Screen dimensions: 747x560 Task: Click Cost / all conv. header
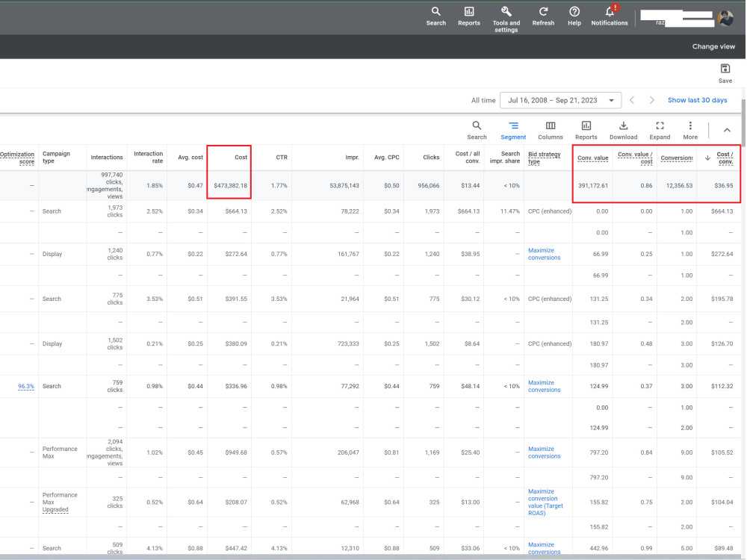(468, 157)
